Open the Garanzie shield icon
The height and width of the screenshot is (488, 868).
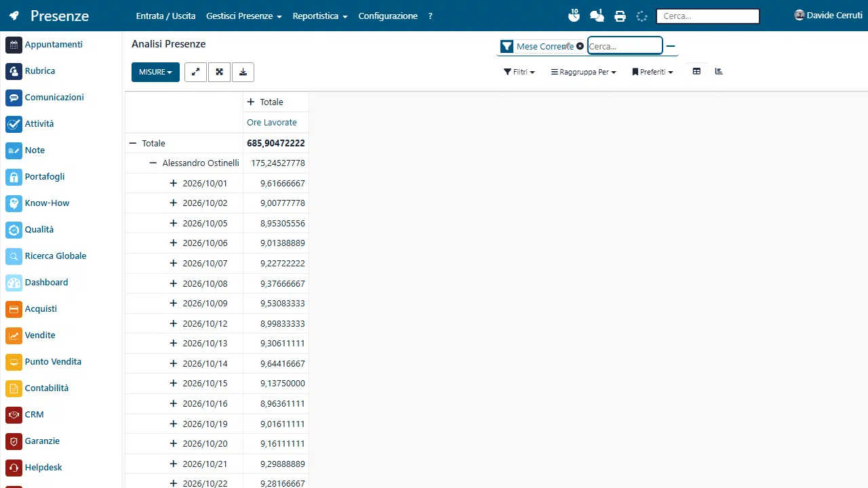tap(14, 441)
